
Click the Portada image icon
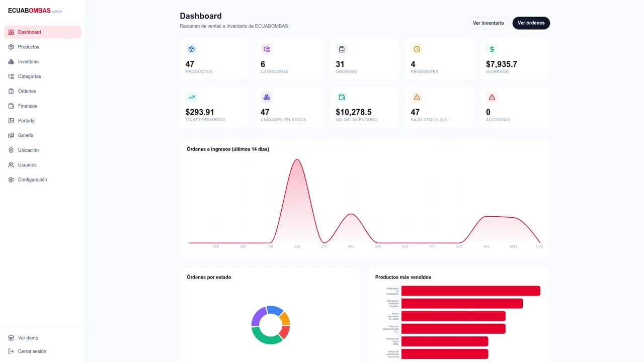pyautogui.click(x=11, y=121)
